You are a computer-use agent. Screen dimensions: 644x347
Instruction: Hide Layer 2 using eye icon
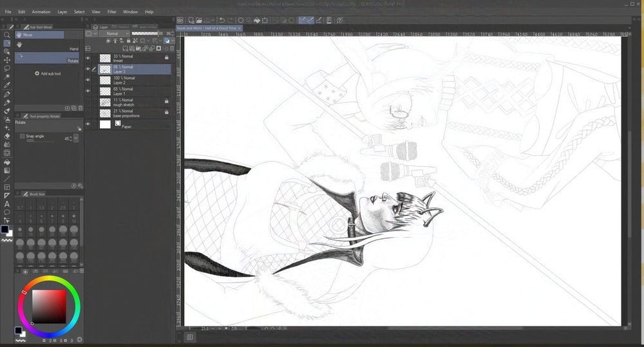pyautogui.click(x=88, y=80)
